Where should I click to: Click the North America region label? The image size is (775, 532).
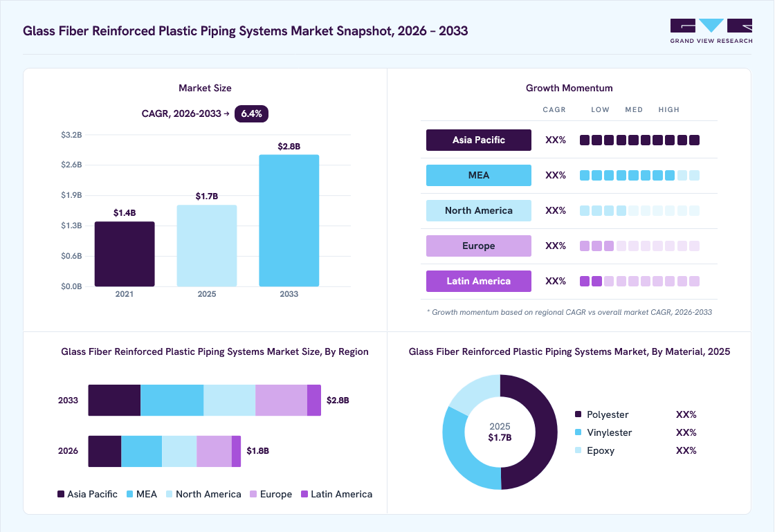click(478, 210)
